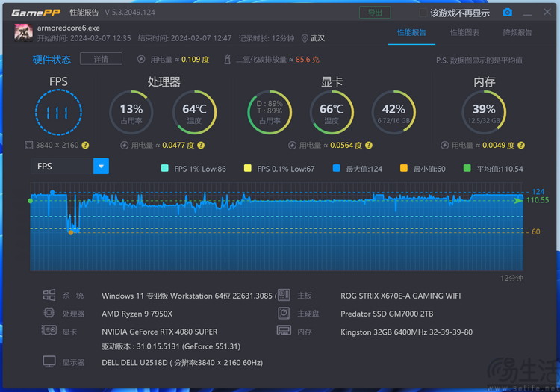Open help icon next to 0.0049 度

(x=521, y=146)
